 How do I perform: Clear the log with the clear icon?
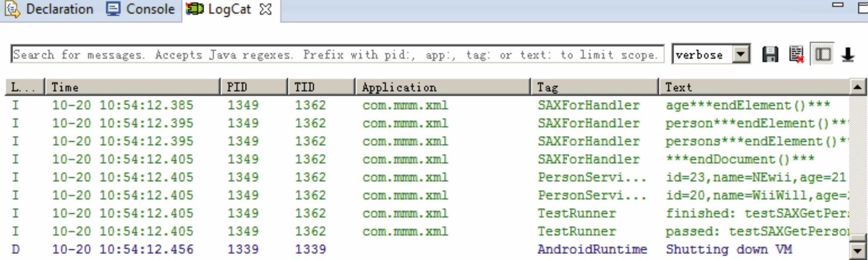tap(796, 54)
